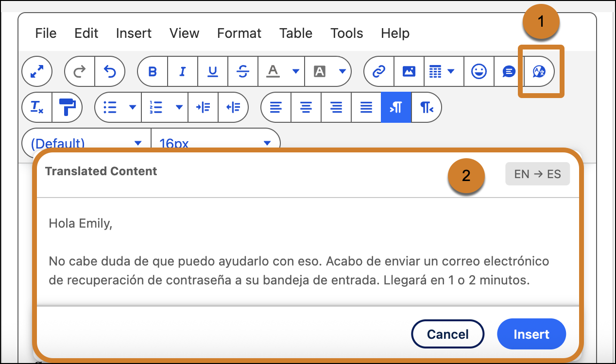Click the translate icon

(539, 72)
